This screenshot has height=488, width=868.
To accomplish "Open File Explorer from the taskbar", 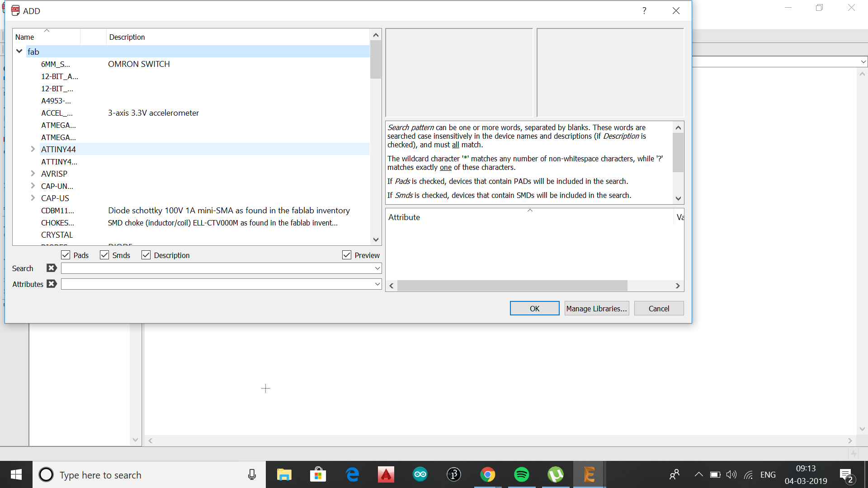I will pyautogui.click(x=284, y=474).
